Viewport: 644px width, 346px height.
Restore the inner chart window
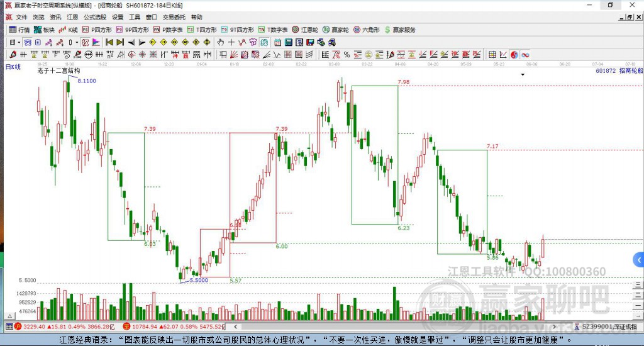pos(629,17)
